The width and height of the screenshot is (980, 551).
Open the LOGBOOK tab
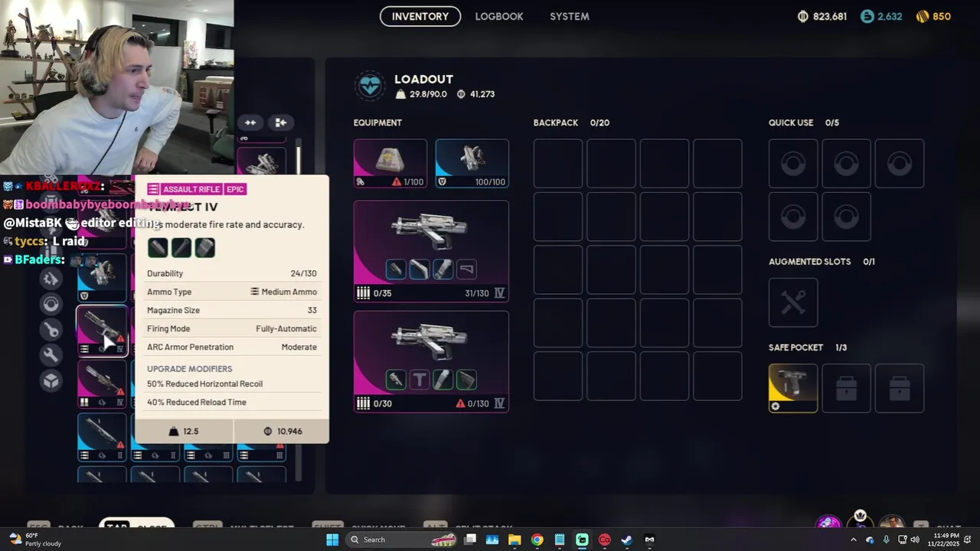pos(499,16)
